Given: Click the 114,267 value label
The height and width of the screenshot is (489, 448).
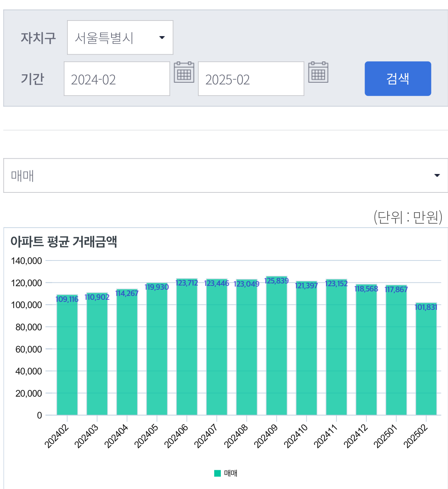Looking at the screenshot, I should tap(127, 293).
